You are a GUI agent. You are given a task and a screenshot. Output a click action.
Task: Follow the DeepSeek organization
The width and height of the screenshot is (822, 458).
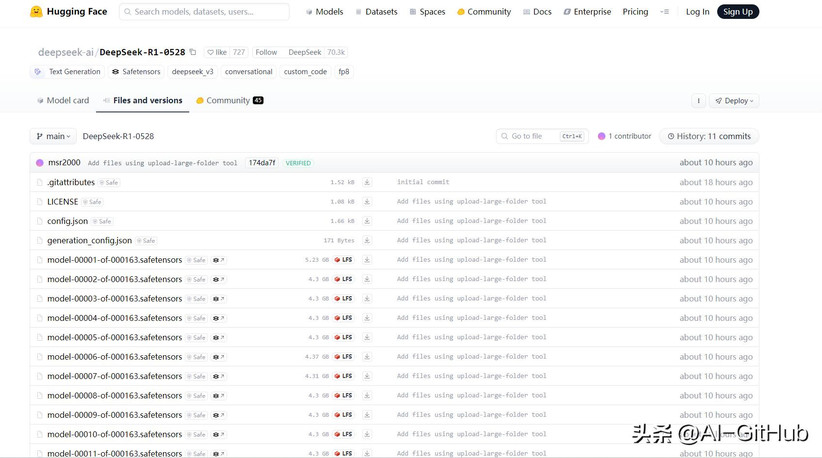click(x=266, y=52)
